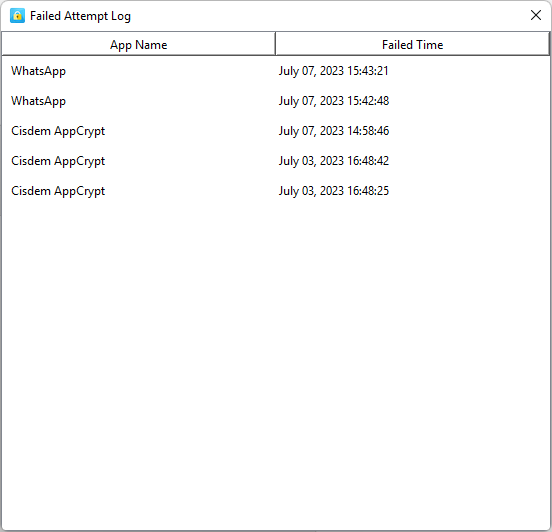Click the Failed Attempt Log window title

80,16
